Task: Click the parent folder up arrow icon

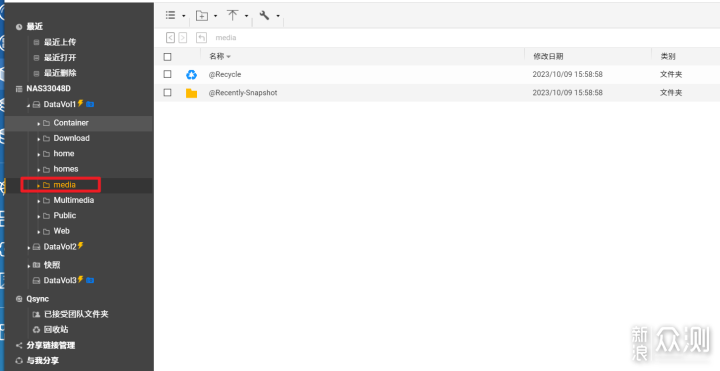Action: coord(201,38)
